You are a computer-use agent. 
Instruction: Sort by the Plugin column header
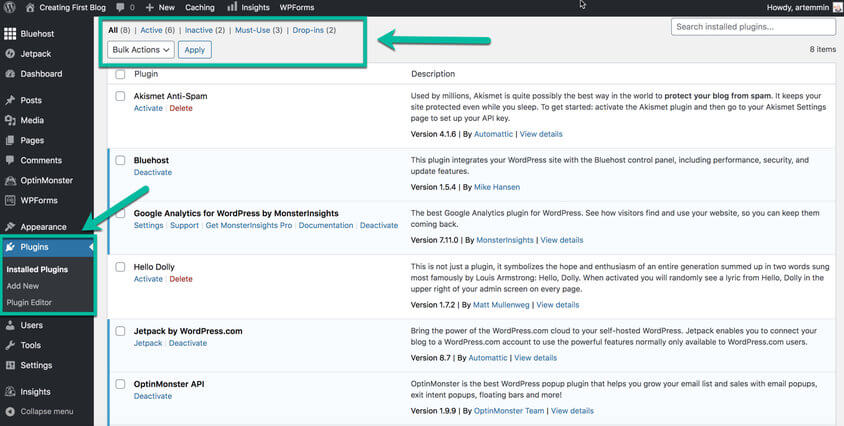coord(146,74)
